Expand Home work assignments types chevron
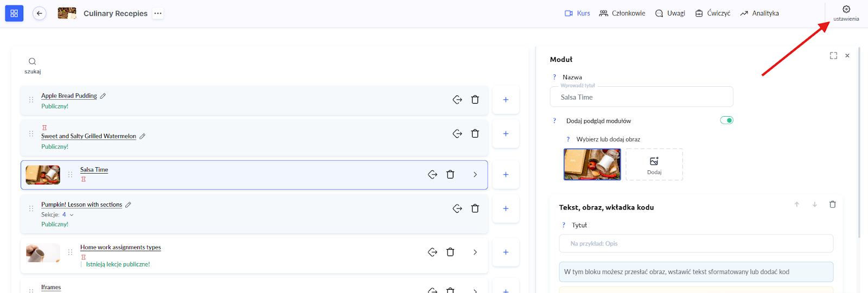The height and width of the screenshot is (293, 868). [x=475, y=252]
